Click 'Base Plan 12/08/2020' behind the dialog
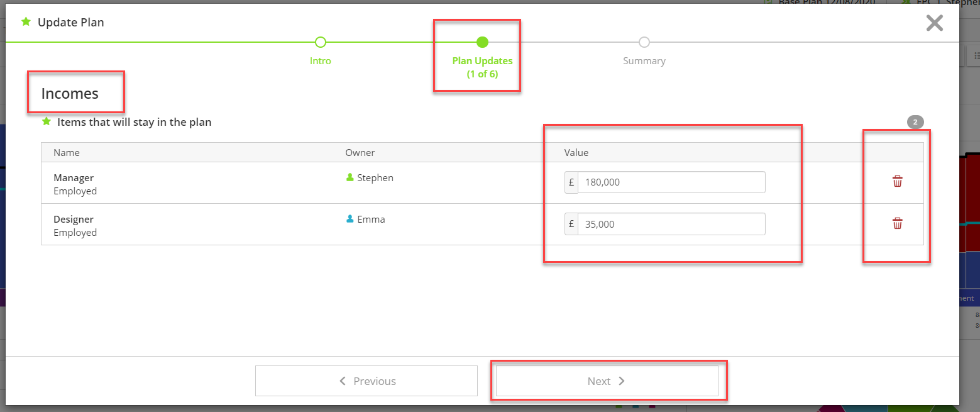Image resolution: width=980 pixels, height=412 pixels. click(816, 3)
